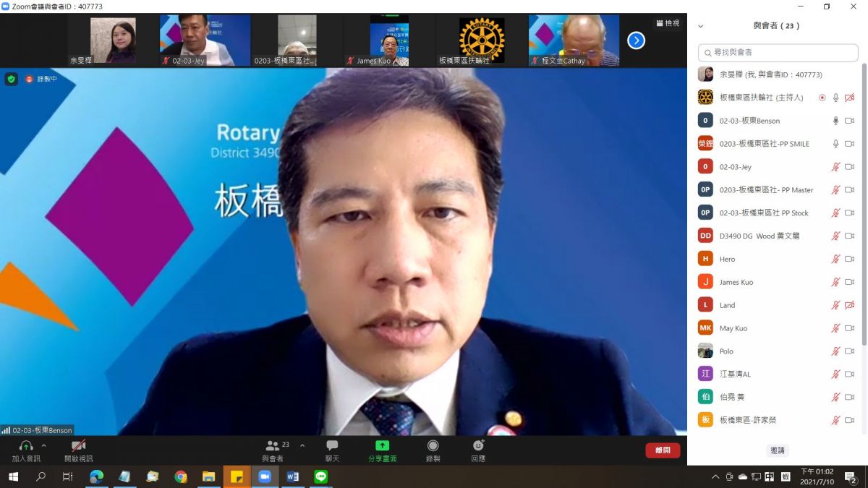
Task: Select 板橋東區扶輪社 Rotary logo thumbnail
Action: (482, 41)
